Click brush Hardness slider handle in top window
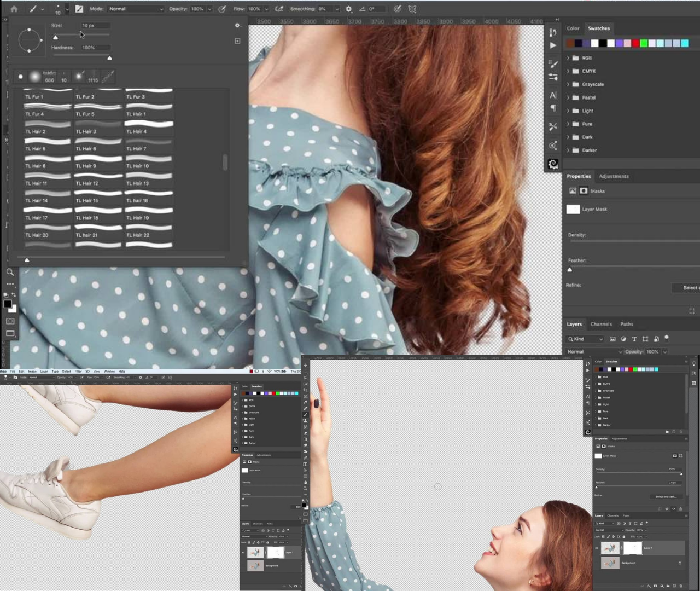 [x=109, y=57]
